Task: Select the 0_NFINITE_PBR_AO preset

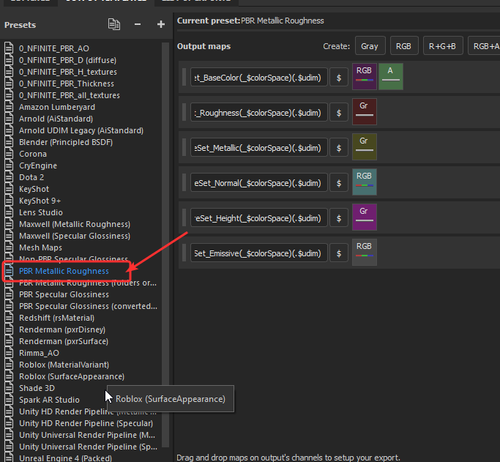Action: pyautogui.click(x=54, y=48)
